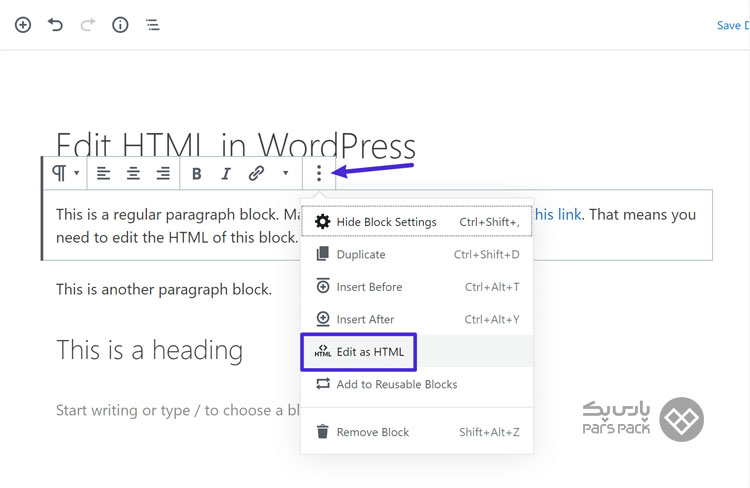Click the HTML code icon

tap(322, 351)
